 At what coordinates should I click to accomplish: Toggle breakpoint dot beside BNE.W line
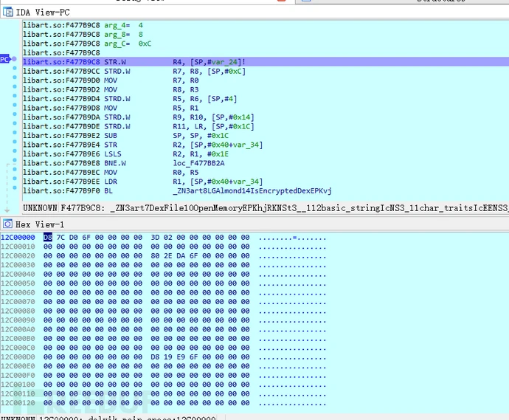click(15, 160)
